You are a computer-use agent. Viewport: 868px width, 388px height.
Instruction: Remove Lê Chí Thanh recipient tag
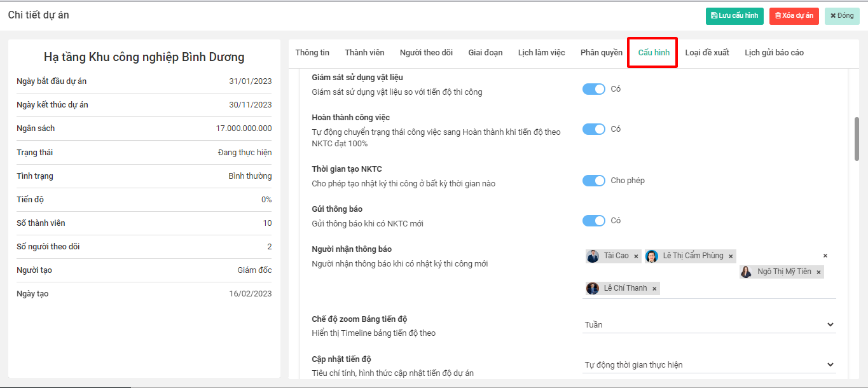[654, 289]
